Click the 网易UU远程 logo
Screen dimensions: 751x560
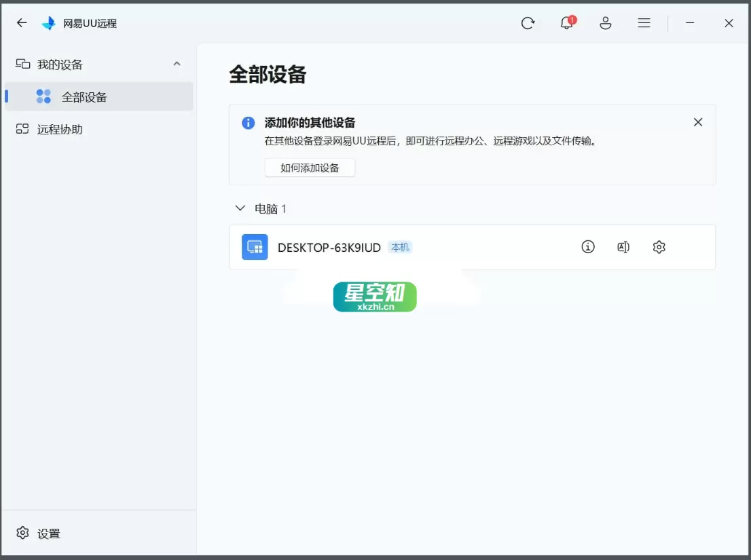[x=48, y=22]
